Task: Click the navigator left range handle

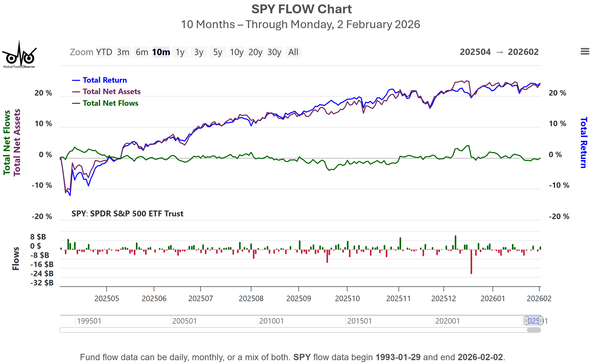Action: coord(526,321)
